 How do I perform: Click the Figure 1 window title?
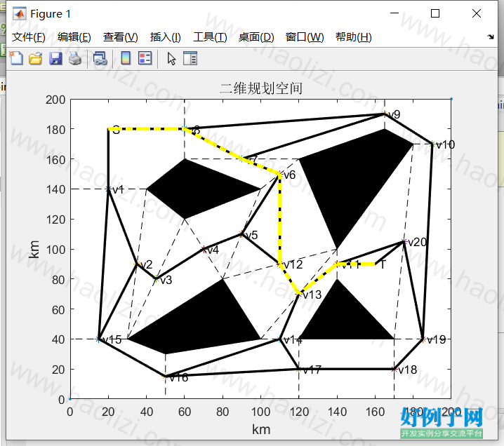pyautogui.click(x=50, y=14)
